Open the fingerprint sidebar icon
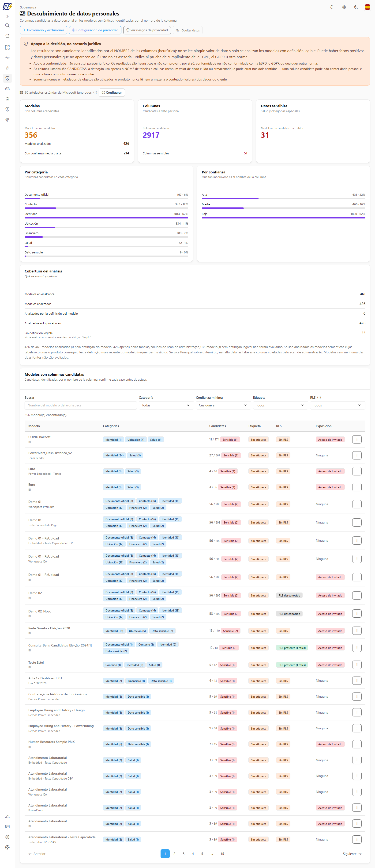This screenshot has width=375, height=868. (7, 120)
